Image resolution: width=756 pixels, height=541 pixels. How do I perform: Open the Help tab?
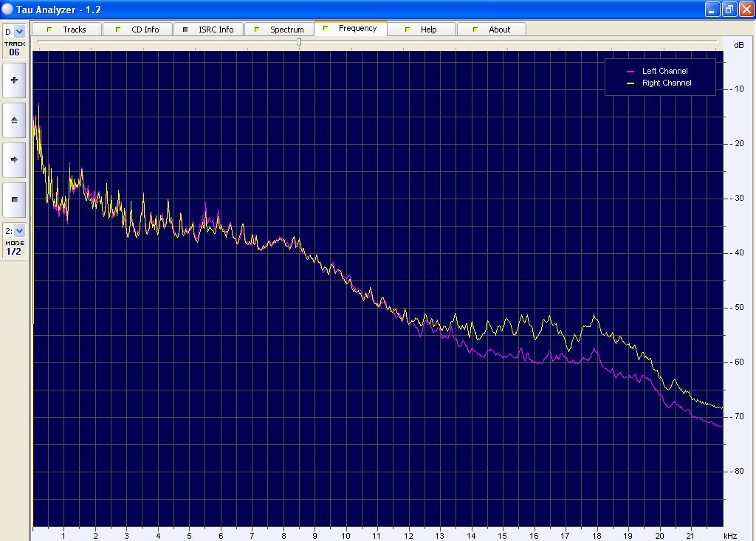click(x=421, y=30)
